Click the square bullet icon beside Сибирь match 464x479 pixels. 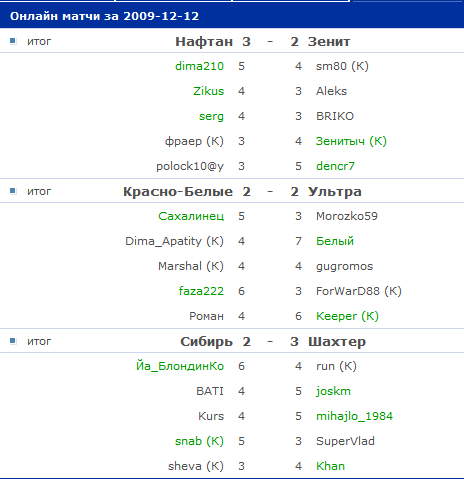click(x=13, y=341)
